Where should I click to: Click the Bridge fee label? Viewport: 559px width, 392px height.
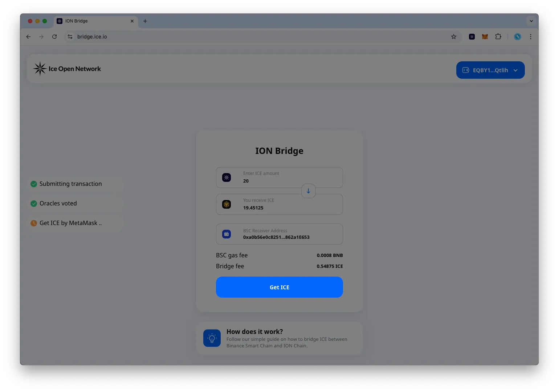tap(230, 266)
